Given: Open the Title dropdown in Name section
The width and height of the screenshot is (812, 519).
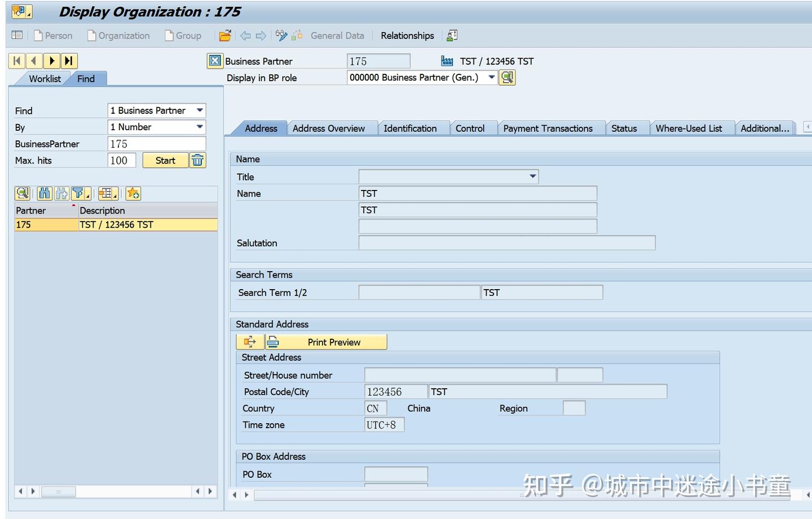Looking at the screenshot, I should [x=532, y=176].
